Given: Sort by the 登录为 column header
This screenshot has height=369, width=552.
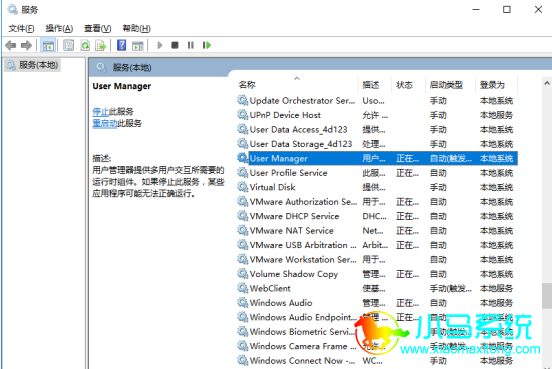Looking at the screenshot, I should point(496,85).
